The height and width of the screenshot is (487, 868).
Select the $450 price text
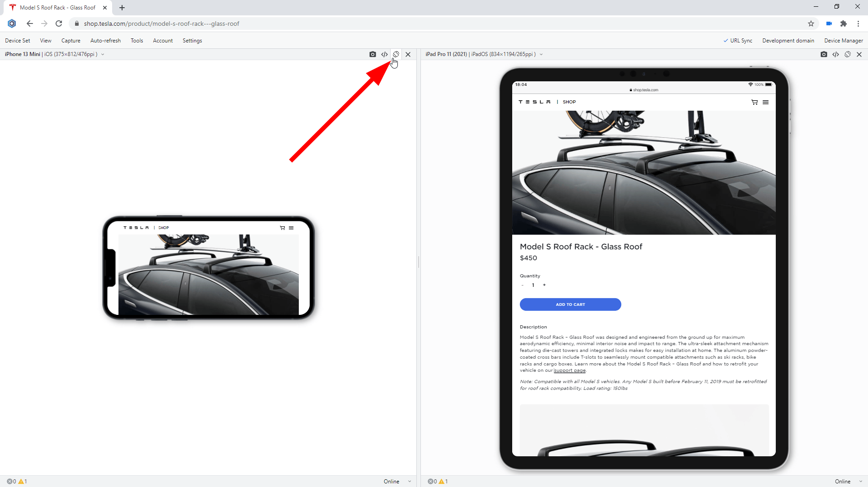click(x=528, y=258)
